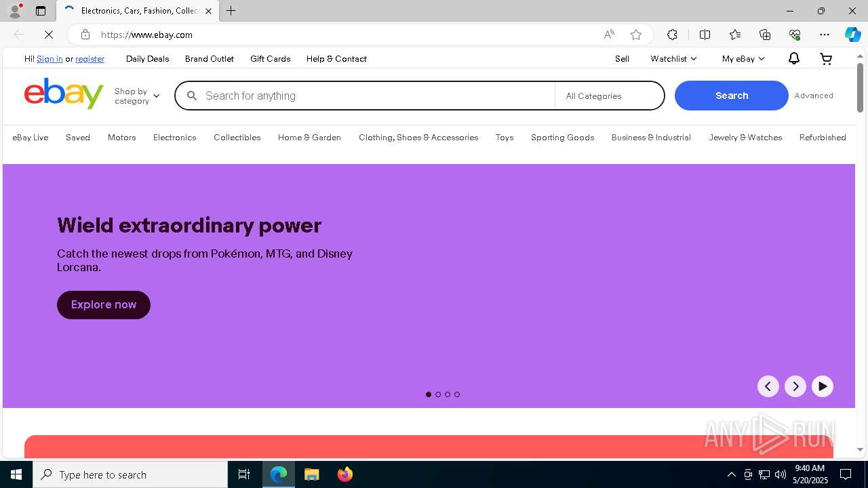Open the Sporting Goods category

(x=563, y=138)
